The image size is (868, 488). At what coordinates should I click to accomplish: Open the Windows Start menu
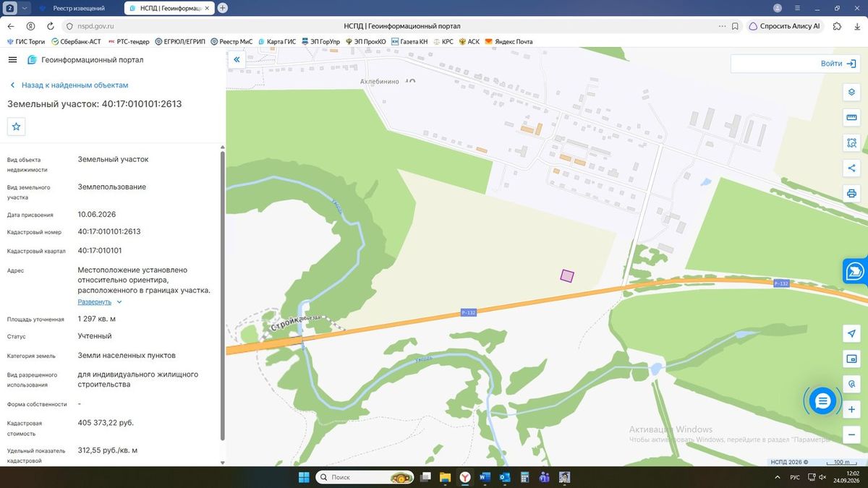(x=304, y=477)
